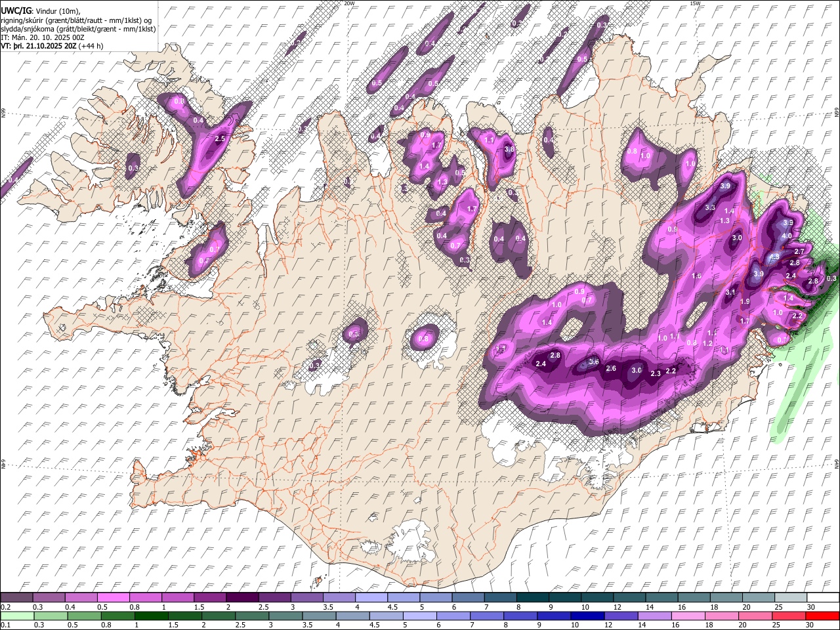
Task: Click the '0.1' label on rain scale
Action: 6,625
